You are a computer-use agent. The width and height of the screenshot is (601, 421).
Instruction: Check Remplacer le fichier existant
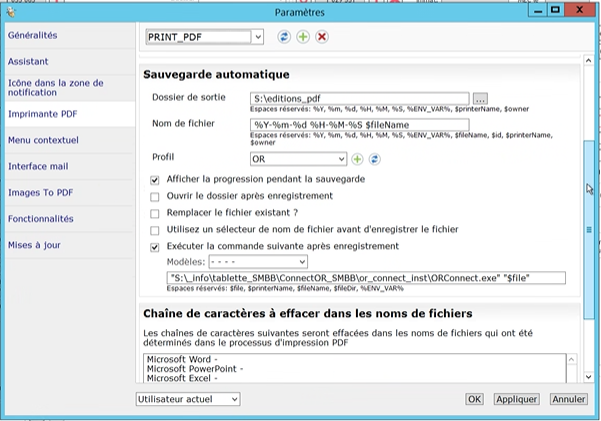pos(154,213)
